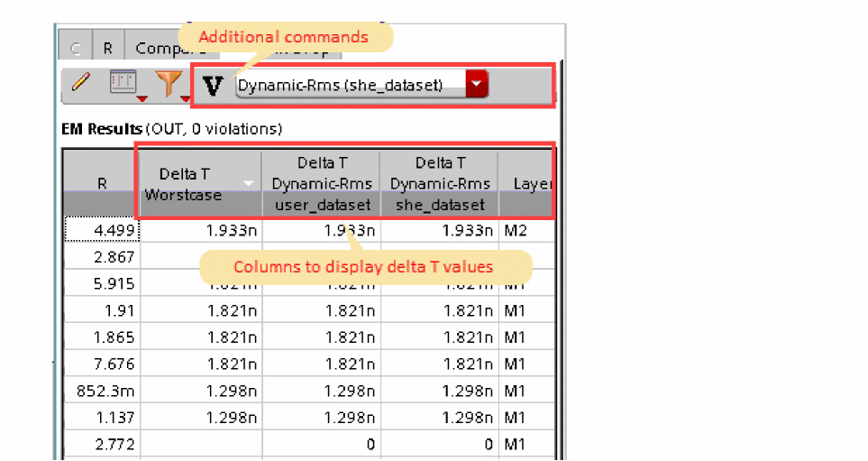This screenshot has height=461, width=868.
Task: Click the R column header
Action: (101, 183)
